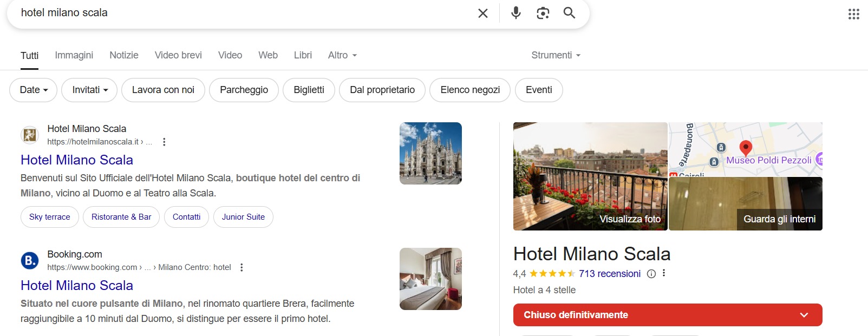Open the Date filter dropdown
This screenshot has width=868, height=336.
click(x=34, y=90)
